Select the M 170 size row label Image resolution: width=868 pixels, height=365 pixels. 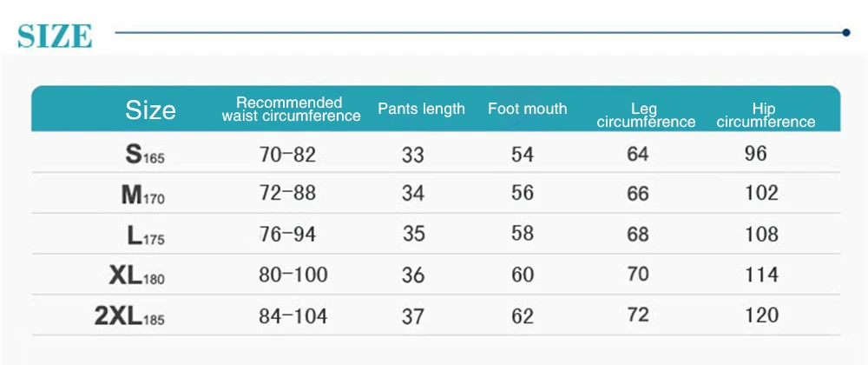click(x=143, y=195)
